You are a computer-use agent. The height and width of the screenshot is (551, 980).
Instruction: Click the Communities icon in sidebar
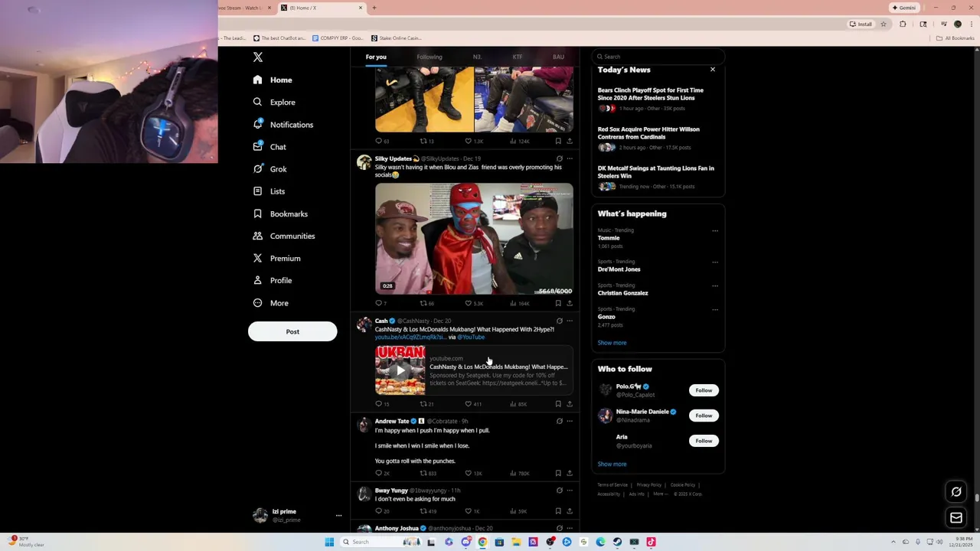tap(257, 236)
